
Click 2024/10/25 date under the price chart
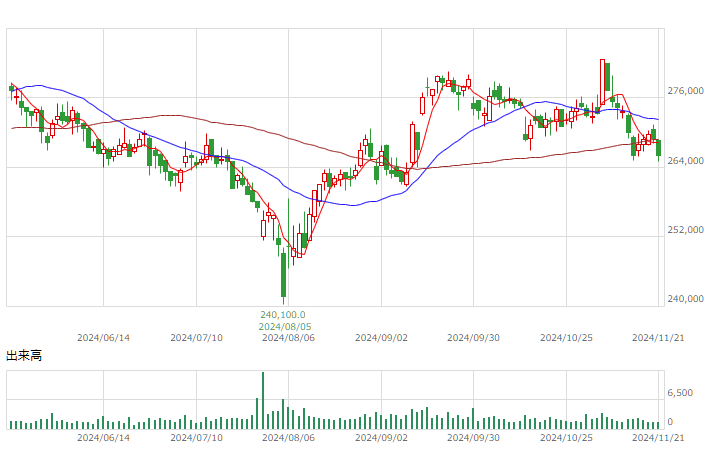click(566, 338)
